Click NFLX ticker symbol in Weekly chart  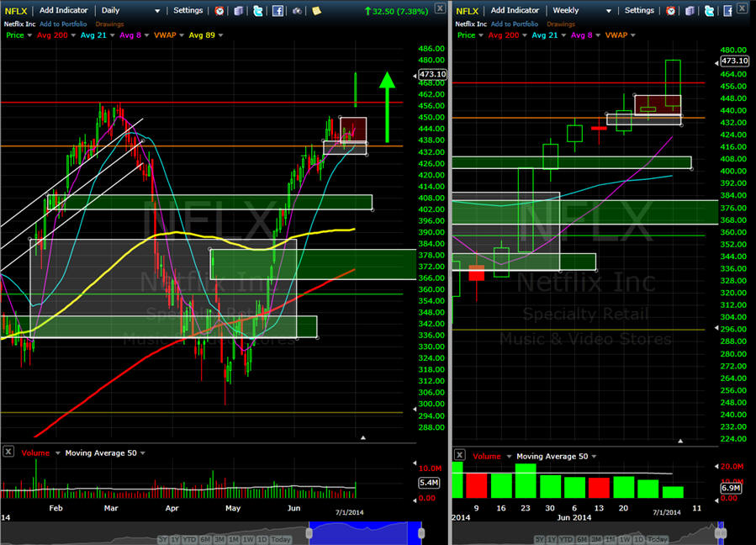[468, 11]
